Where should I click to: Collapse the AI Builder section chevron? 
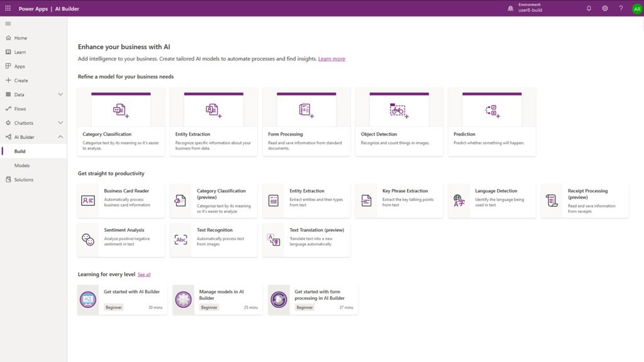coord(60,137)
